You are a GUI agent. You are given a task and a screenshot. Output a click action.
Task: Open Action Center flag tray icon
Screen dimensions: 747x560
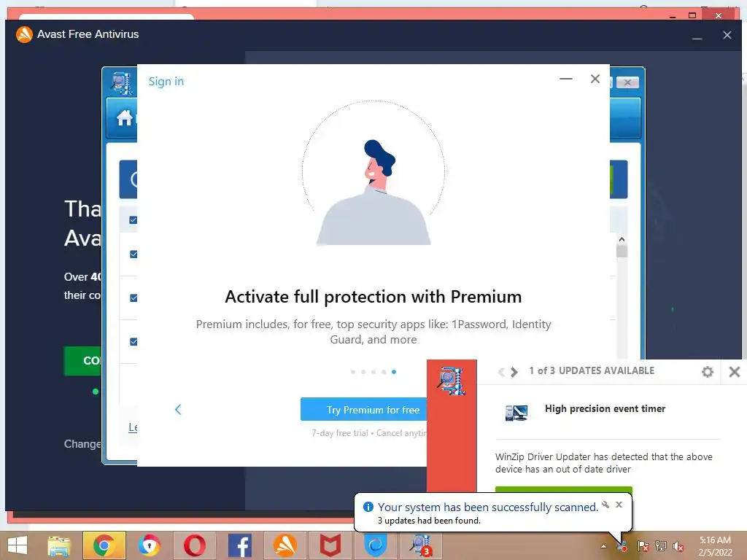[643, 546]
